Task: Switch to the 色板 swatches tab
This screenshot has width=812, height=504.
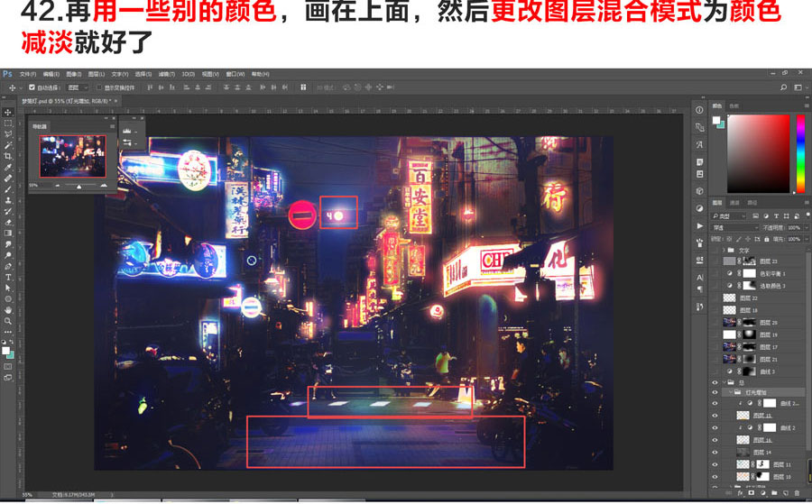Action: 734,105
